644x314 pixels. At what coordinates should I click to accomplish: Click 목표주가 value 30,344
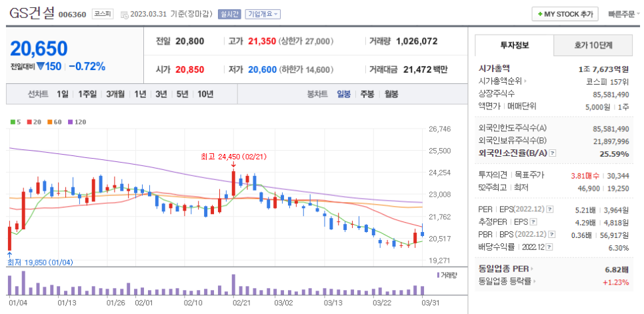[x=617, y=175]
